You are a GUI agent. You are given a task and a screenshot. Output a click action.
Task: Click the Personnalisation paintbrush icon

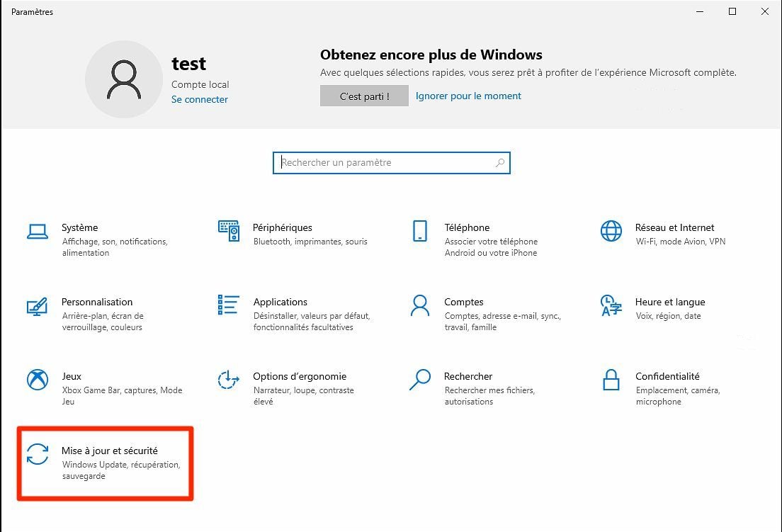click(38, 306)
